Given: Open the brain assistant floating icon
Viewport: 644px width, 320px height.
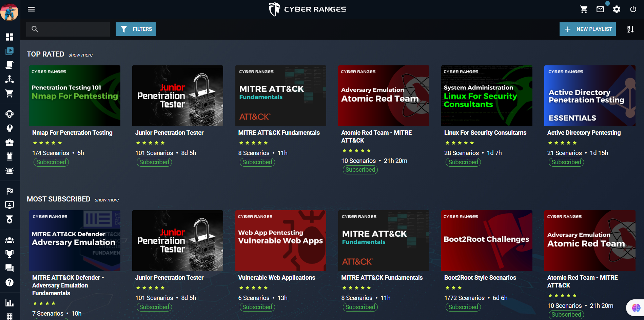Looking at the screenshot, I should (636, 307).
